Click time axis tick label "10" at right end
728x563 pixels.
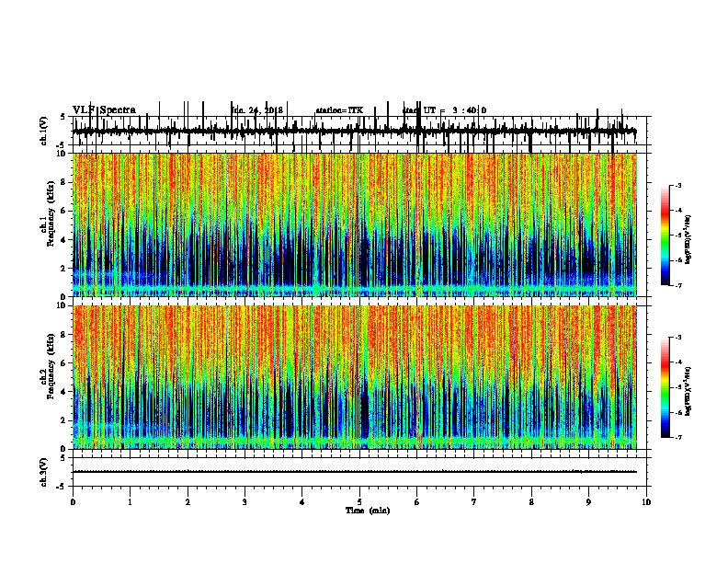646,502
